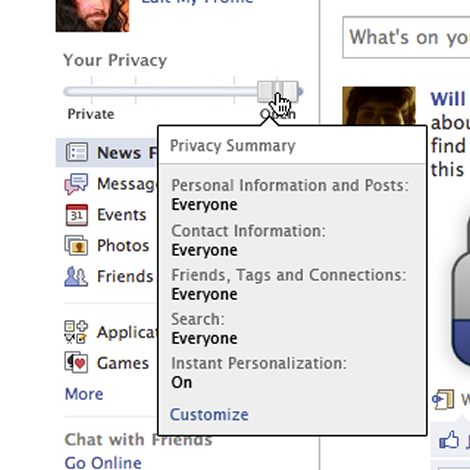Open Friends via people icon
The image size is (470, 470).
coord(76,276)
